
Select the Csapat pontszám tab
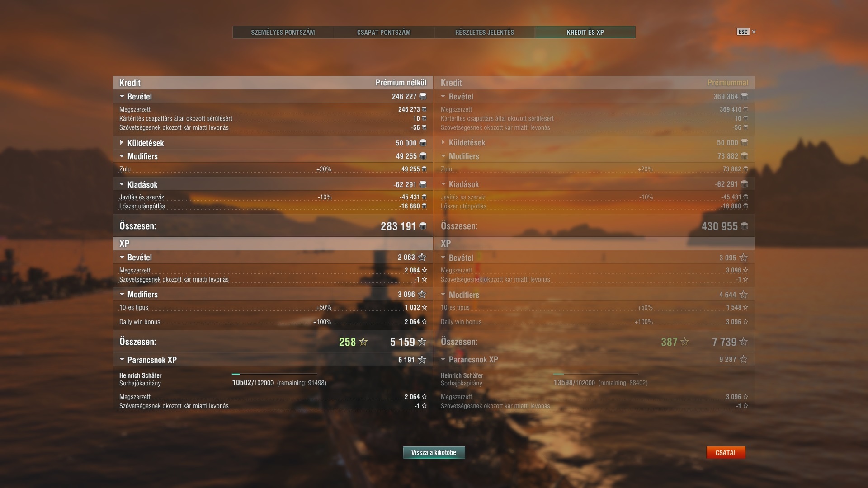pyautogui.click(x=384, y=32)
